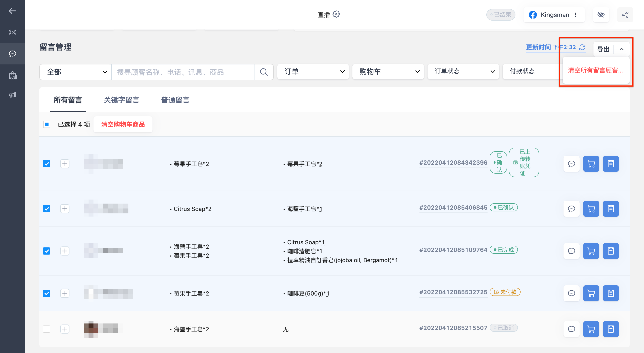Open the order details icon for order #20220412085406845
This screenshot has height=353, width=644.
tap(610, 209)
